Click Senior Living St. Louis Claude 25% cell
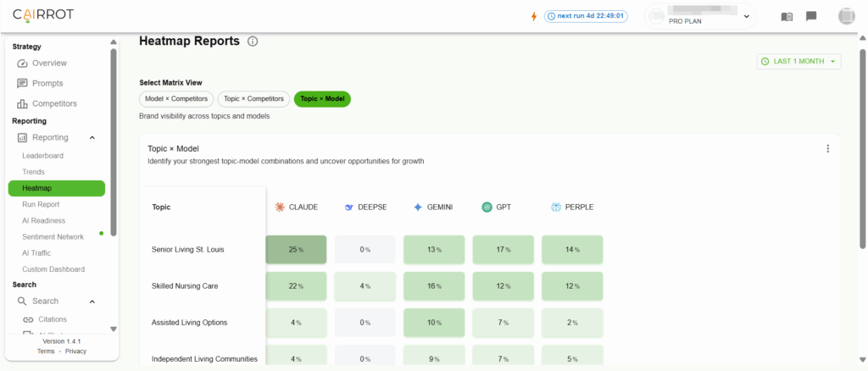868x371 pixels. (x=296, y=249)
